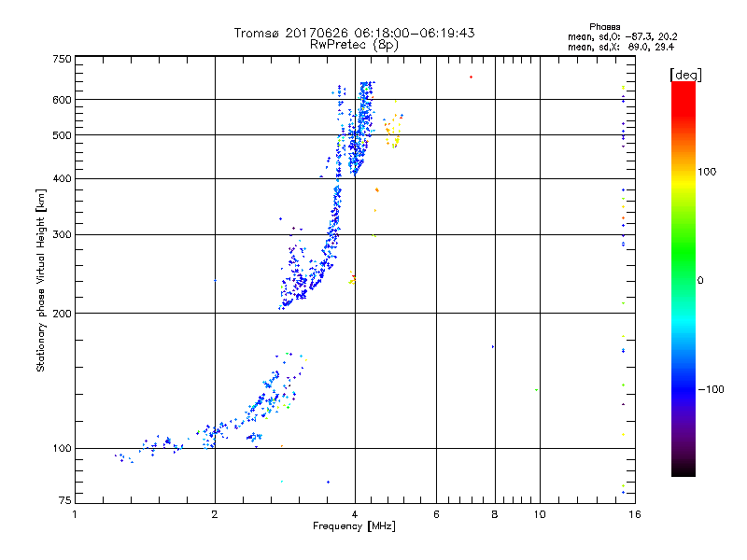The image size is (747, 560).
Task: Click y-axis tick label "100"
Action: click(62, 449)
